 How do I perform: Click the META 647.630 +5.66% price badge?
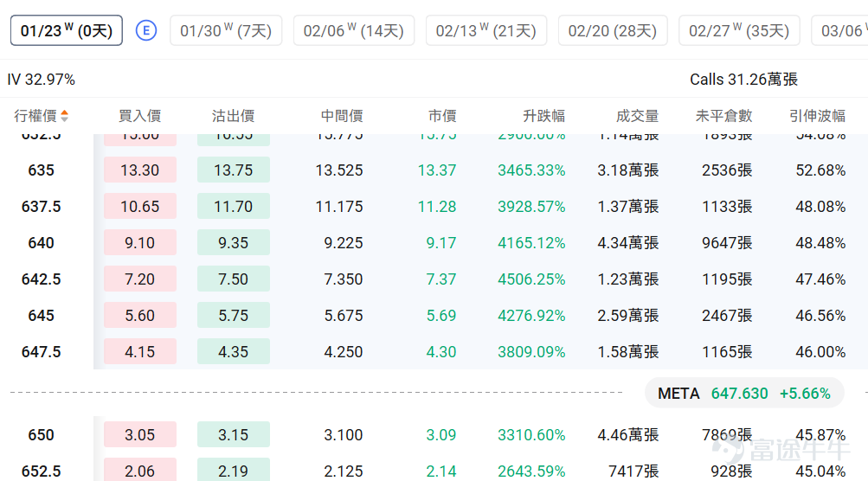coord(744,393)
